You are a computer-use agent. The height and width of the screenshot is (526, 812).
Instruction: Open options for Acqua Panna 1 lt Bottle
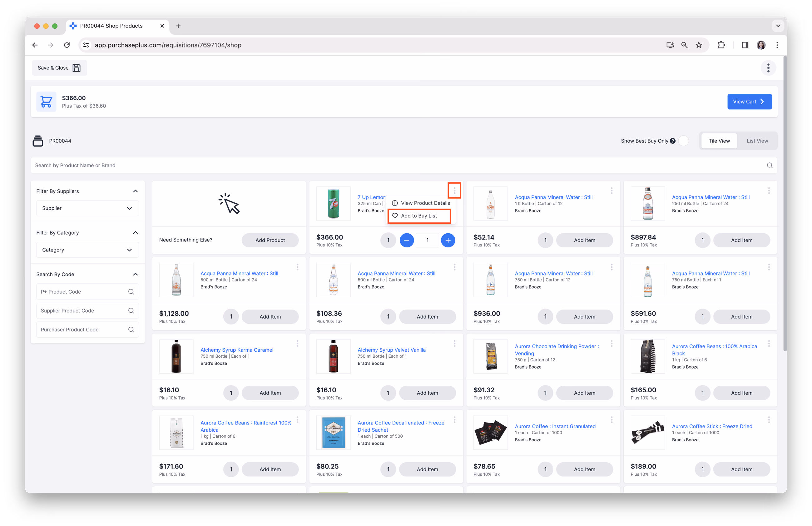click(611, 191)
